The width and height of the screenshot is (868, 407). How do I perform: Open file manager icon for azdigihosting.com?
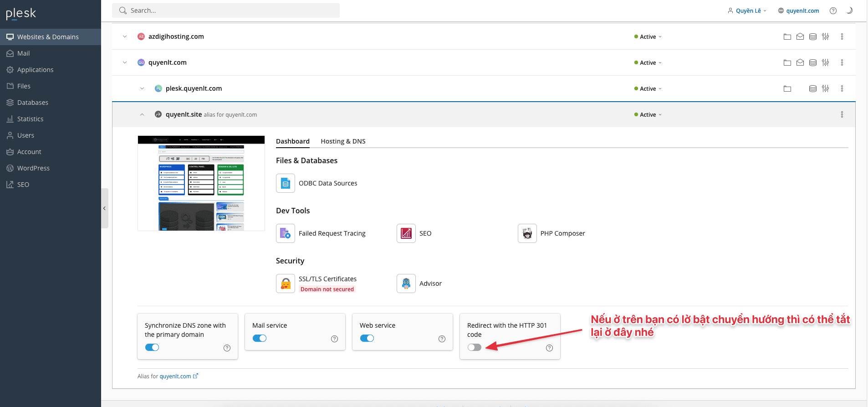[787, 36]
